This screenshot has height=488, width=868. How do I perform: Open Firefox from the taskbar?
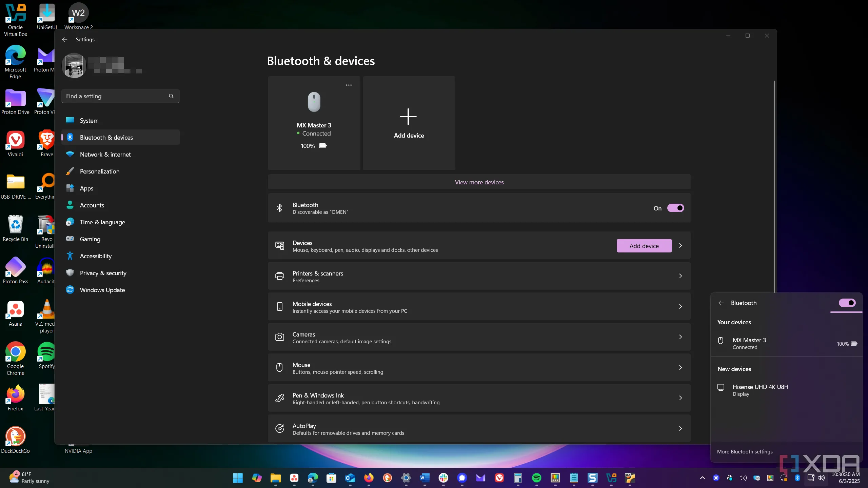click(x=369, y=478)
